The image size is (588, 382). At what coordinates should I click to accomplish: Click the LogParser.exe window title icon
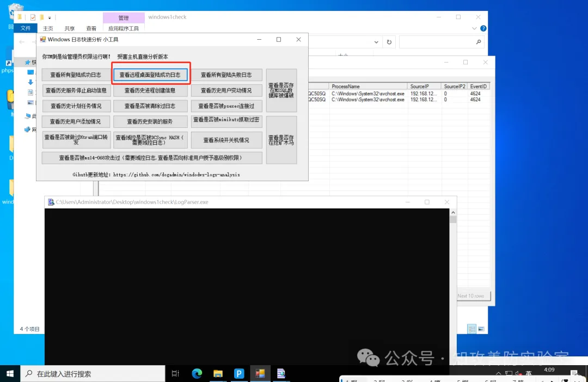point(51,202)
